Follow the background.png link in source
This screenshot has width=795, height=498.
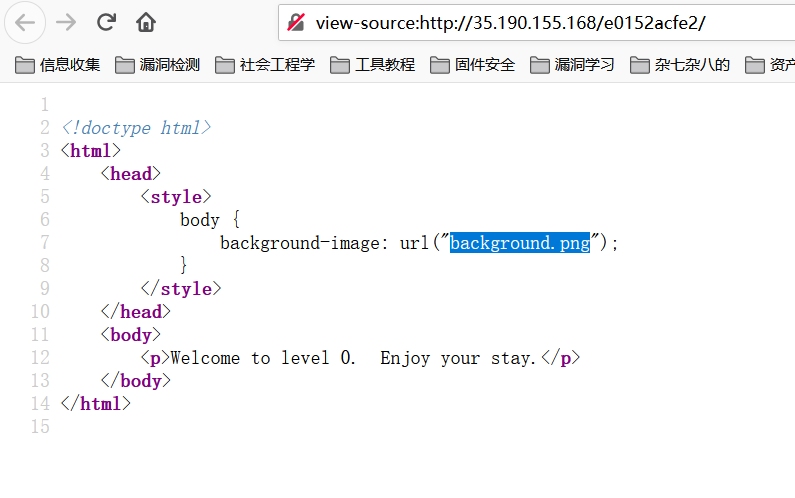coord(520,243)
